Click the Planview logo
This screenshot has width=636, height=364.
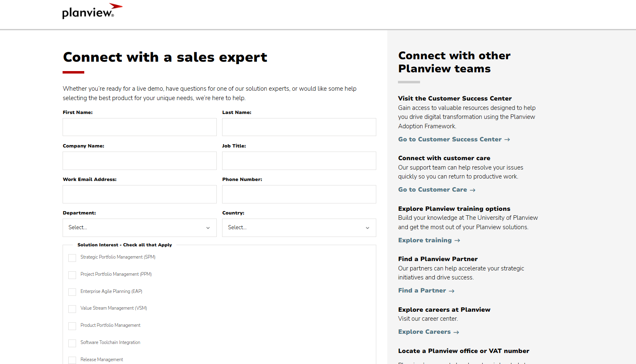92,11
